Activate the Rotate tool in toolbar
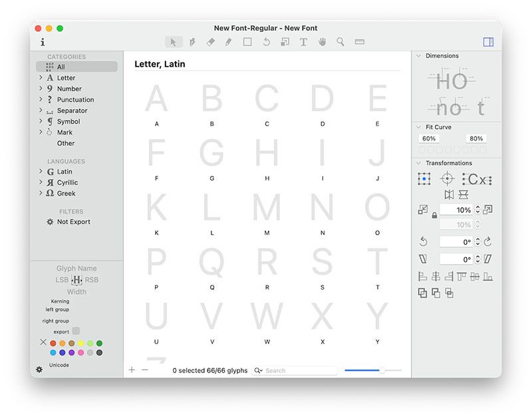 click(x=267, y=42)
